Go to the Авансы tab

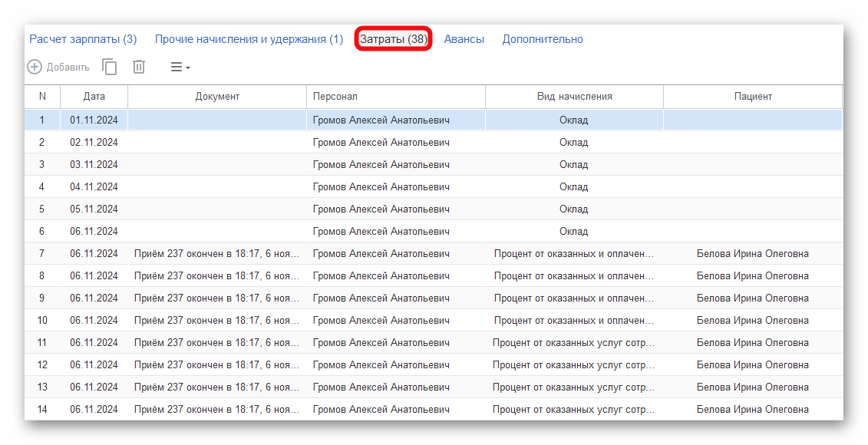[x=464, y=39]
